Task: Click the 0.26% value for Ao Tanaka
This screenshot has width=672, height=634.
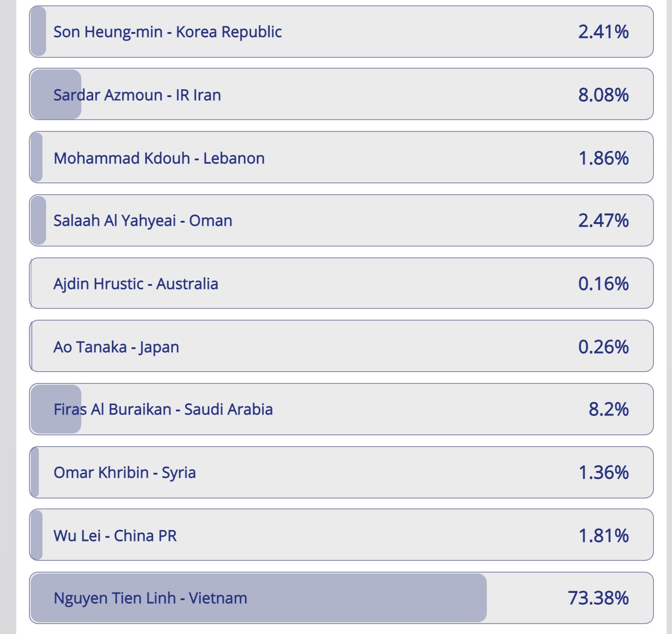Action: (x=603, y=347)
